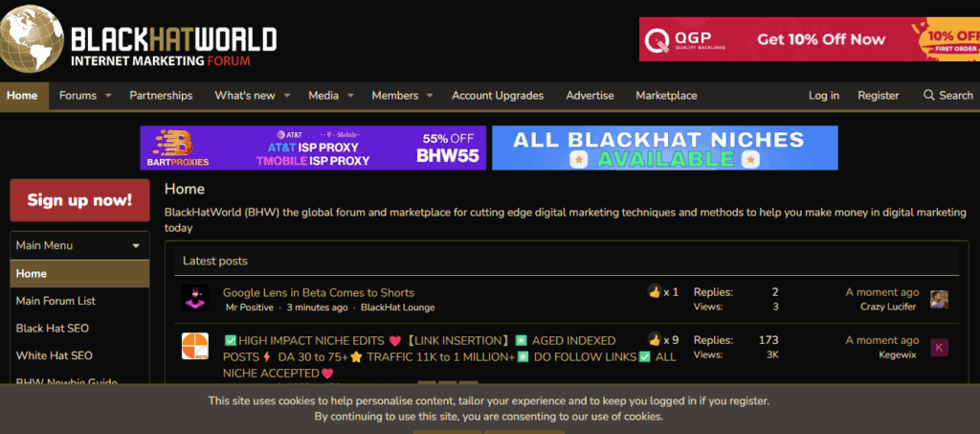Click the Latest posts heading
The image size is (980, 434).
pos(215,261)
